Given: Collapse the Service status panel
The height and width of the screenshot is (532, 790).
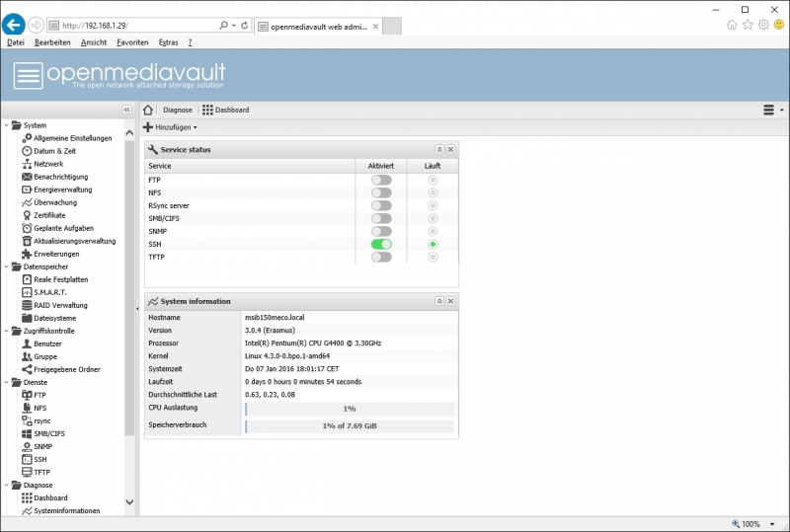Looking at the screenshot, I should tap(439, 150).
